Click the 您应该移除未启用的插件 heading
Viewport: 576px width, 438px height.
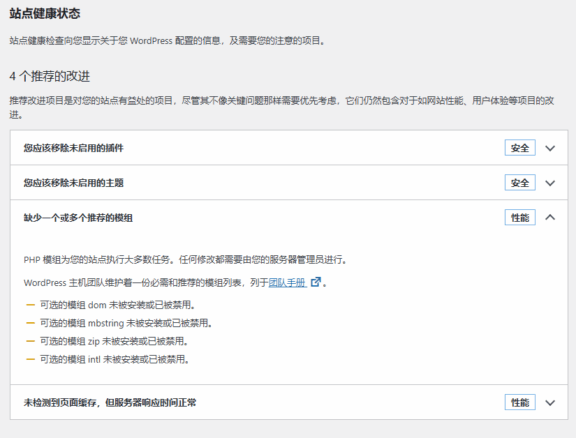coord(73,148)
